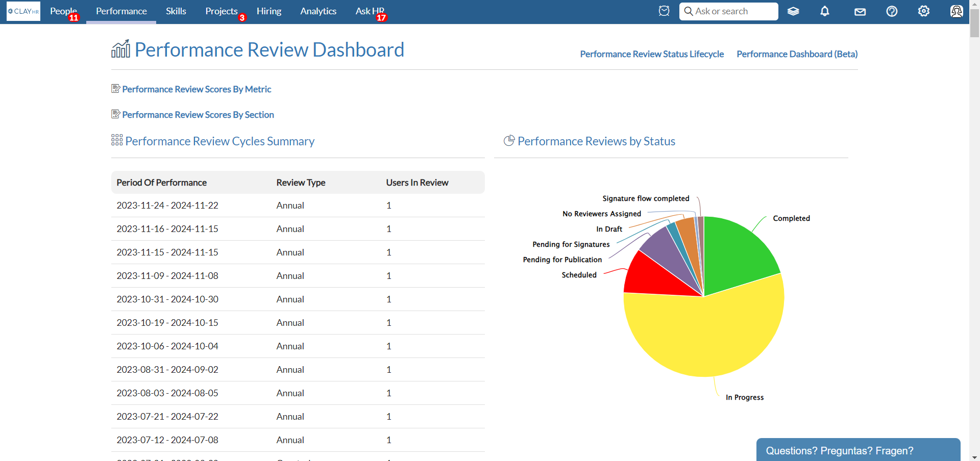Click the Scheduled chart label
Screen dimensions: 980x461
(579, 275)
